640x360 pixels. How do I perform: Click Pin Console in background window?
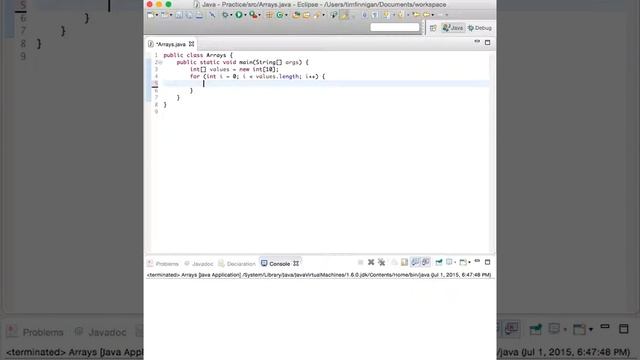535,329
